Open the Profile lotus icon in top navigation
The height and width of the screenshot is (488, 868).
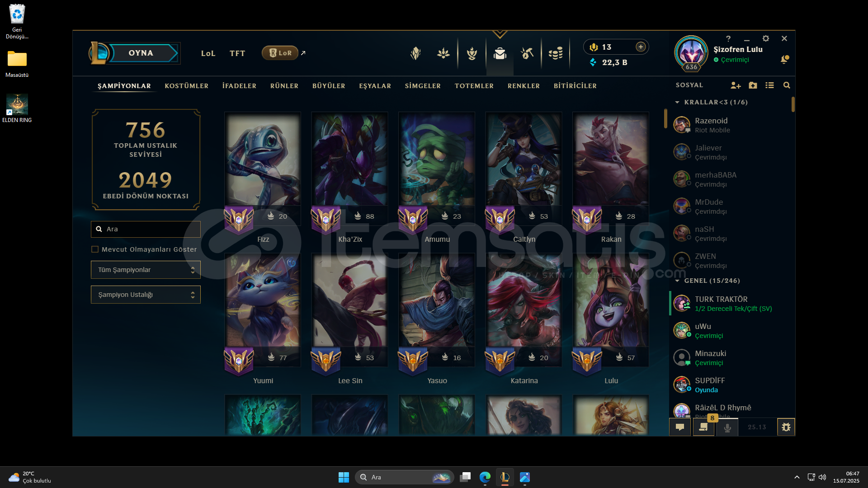click(443, 54)
